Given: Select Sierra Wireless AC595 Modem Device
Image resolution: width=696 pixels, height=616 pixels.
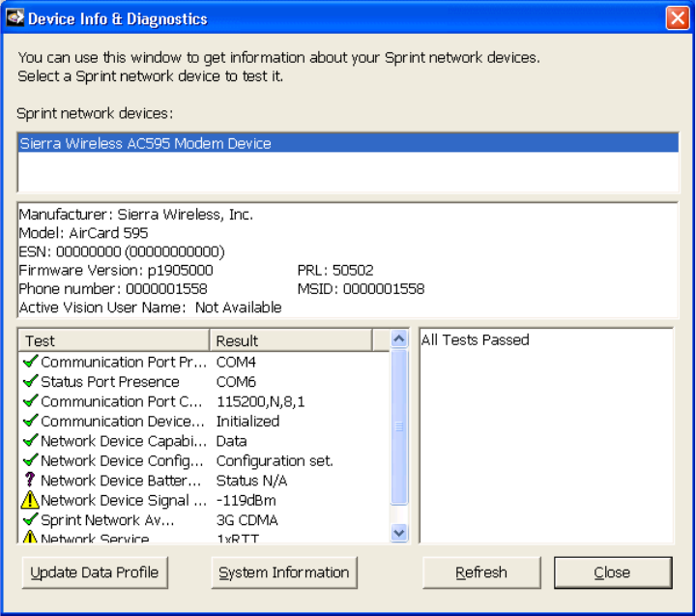Looking at the screenshot, I should click(x=145, y=144).
